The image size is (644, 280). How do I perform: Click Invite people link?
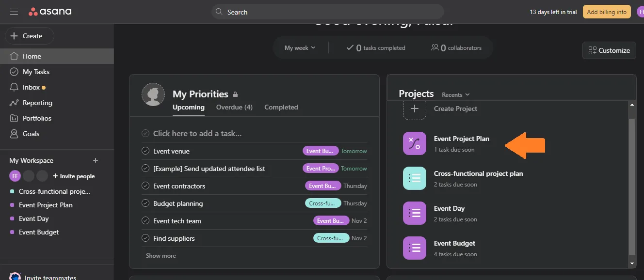(74, 176)
